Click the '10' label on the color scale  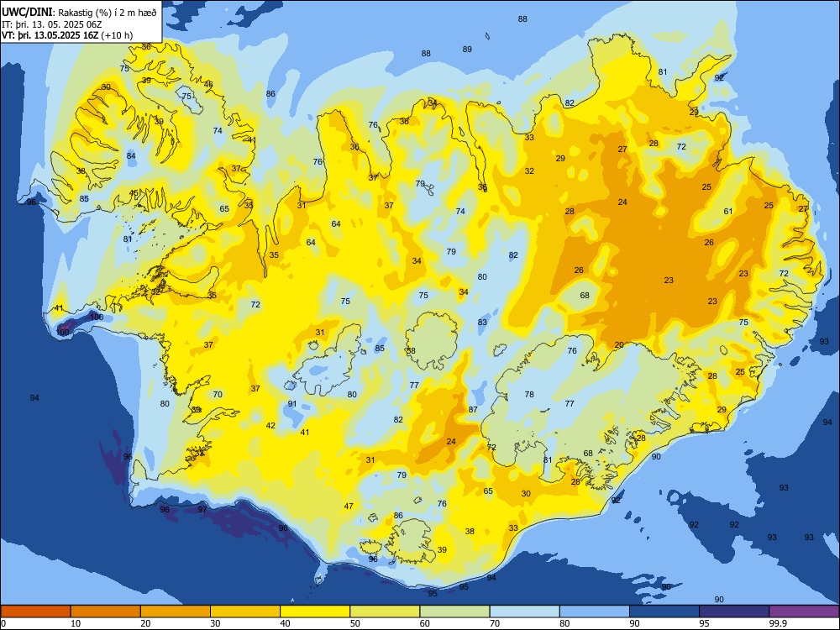coord(76,623)
